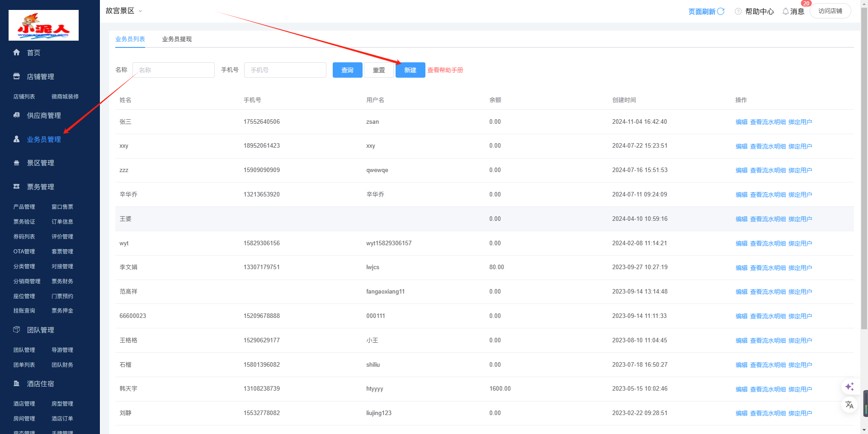
Task: Expand the 故宫景区 dropdown
Action: point(124,11)
